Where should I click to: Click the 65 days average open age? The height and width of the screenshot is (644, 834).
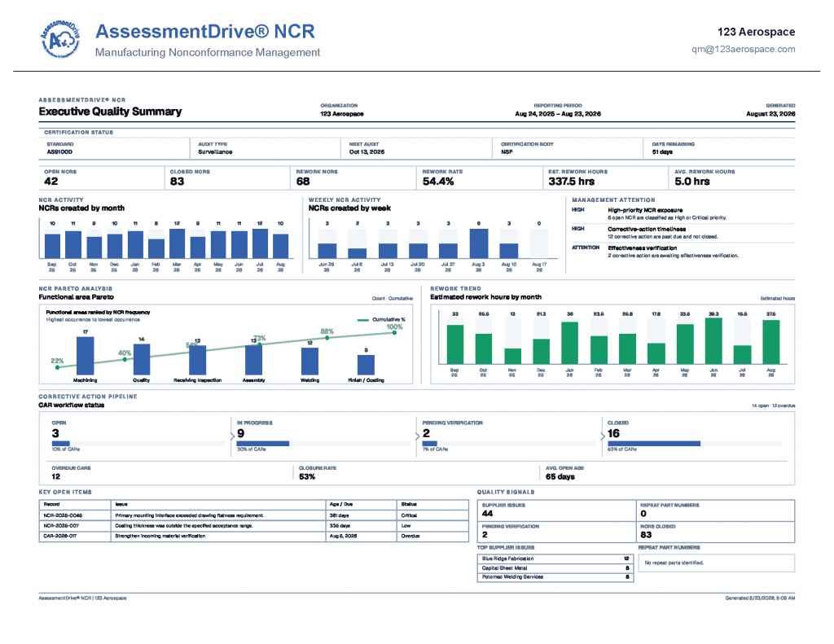[x=560, y=476]
